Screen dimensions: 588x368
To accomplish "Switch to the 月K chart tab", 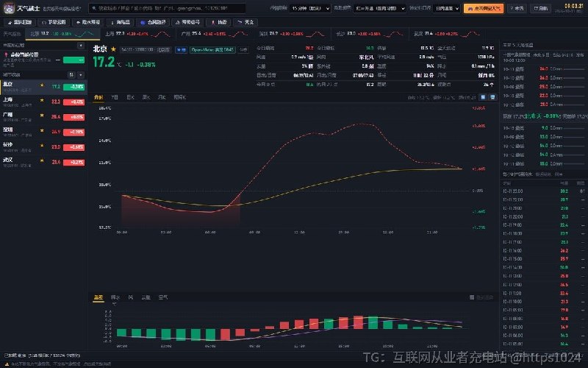I will [162, 97].
